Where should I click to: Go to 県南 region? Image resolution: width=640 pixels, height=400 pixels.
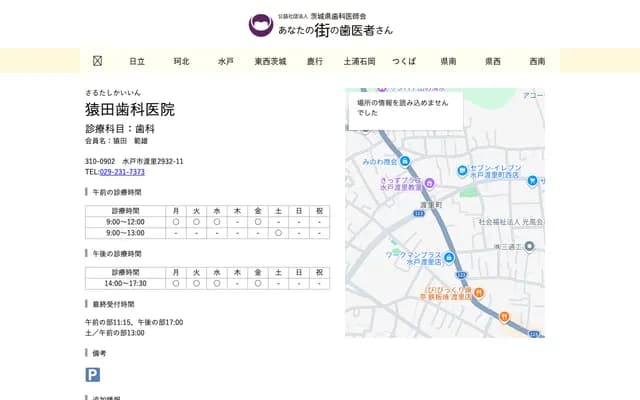(449, 61)
